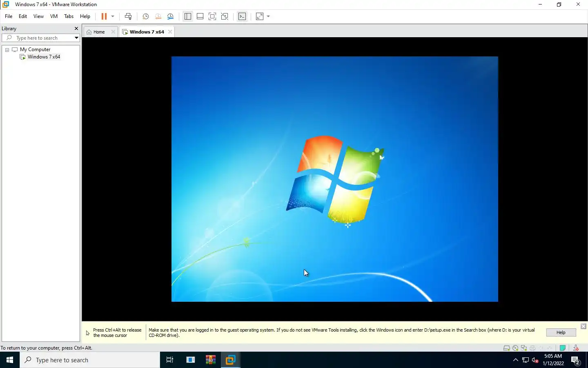Open the VM menu
Screen dimensions: 588x368
tap(54, 16)
